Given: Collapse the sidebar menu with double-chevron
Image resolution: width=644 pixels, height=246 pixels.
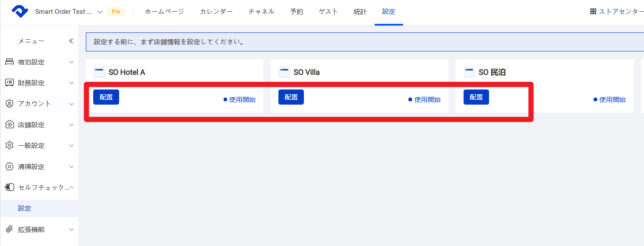Looking at the screenshot, I should pyautogui.click(x=71, y=41).
